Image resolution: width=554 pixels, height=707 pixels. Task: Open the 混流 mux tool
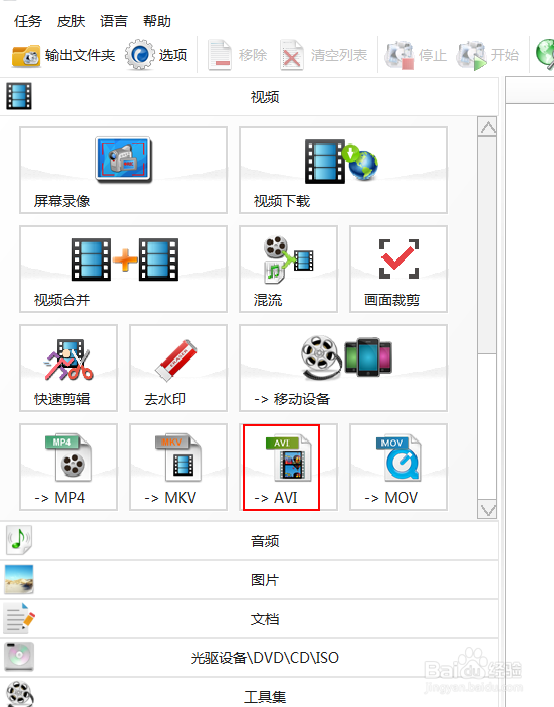click(x=288, y=269)
